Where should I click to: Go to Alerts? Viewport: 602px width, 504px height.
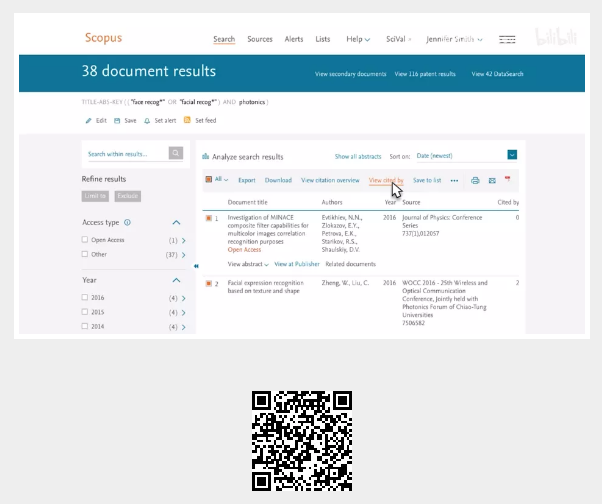click(294, 39)
